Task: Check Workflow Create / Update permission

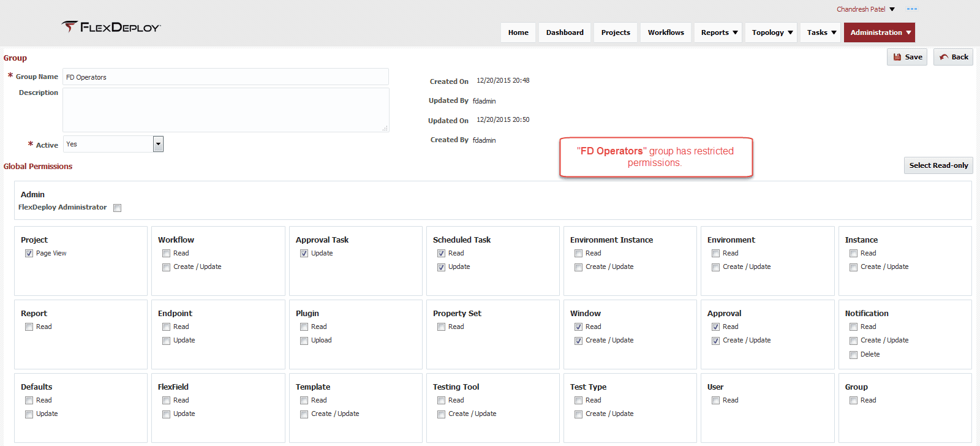Action: click(166, 267)
